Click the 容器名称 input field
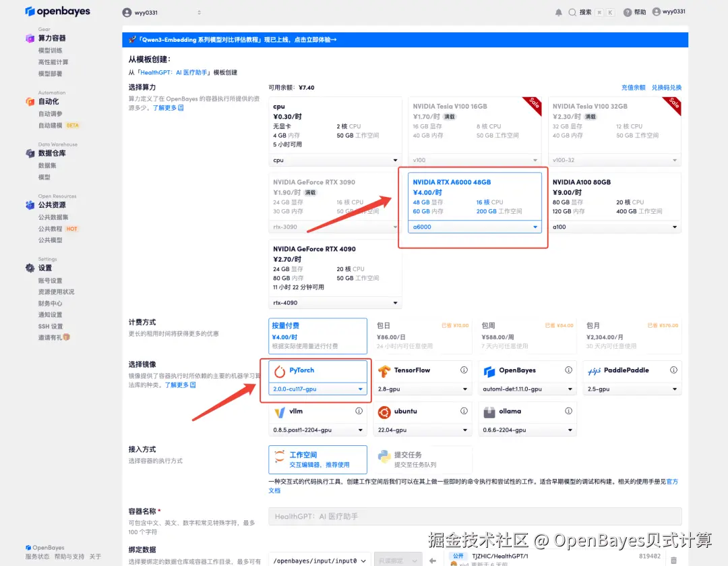 [475, 516]
